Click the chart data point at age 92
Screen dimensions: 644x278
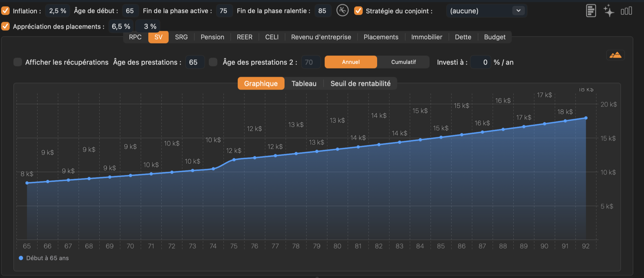(x=586, y=118)
